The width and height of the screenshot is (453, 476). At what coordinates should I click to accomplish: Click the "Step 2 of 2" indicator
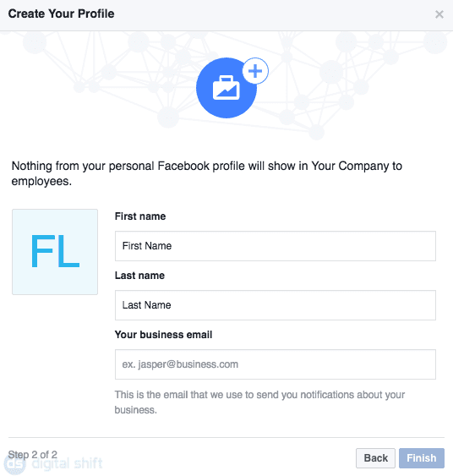(32, 455)
